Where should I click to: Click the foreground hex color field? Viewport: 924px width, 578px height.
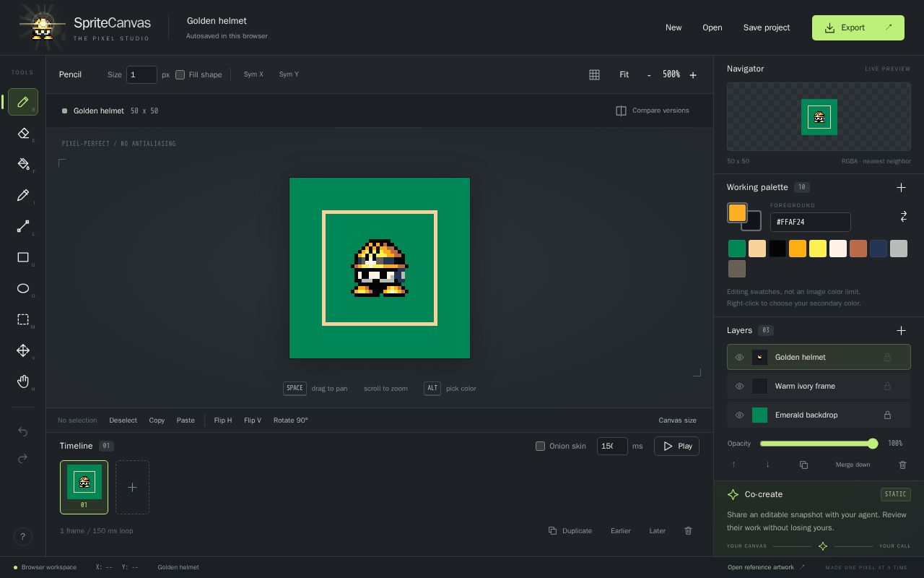point(810,222)
